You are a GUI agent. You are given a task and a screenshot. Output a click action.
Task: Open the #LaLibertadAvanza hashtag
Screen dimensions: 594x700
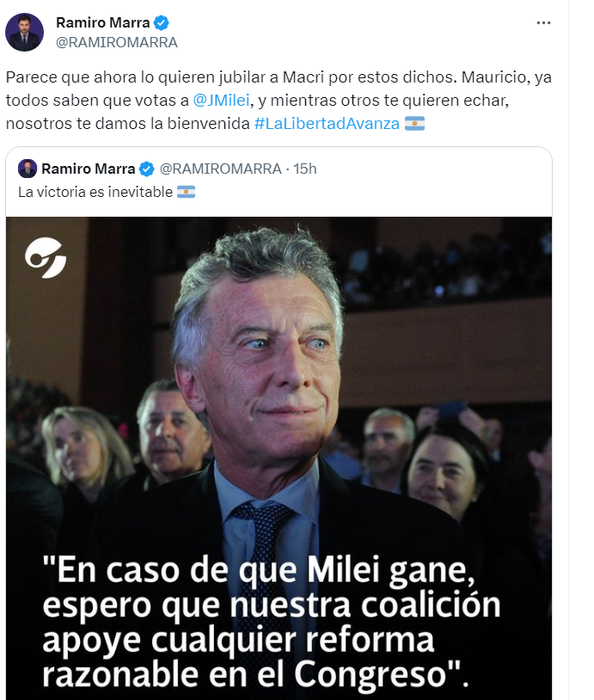pyautogui.click(x=327, y=123)
